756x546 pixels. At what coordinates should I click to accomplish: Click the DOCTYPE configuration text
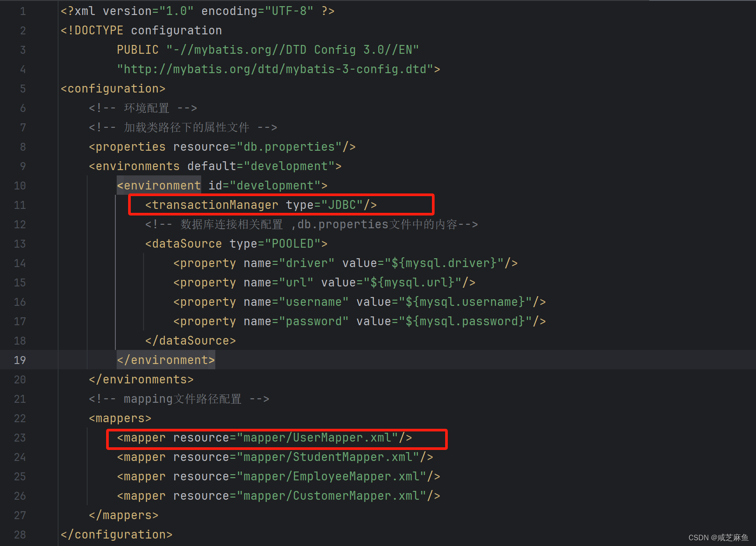[141, 30]
